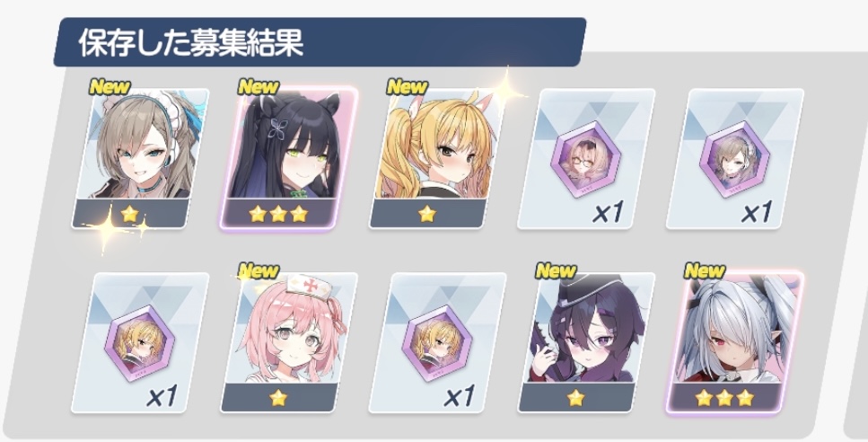Click three-star rating under silver-haired student
This screenshot has height=442, width=868.
click(x=724, y=398)
